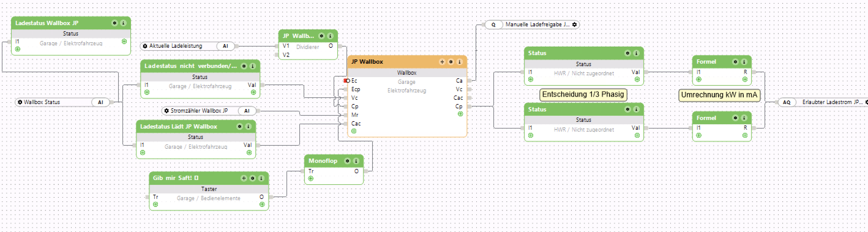
Task: Open settings gear on Ladestatus Wallbox JP block
Action: [x=114, y=23]
